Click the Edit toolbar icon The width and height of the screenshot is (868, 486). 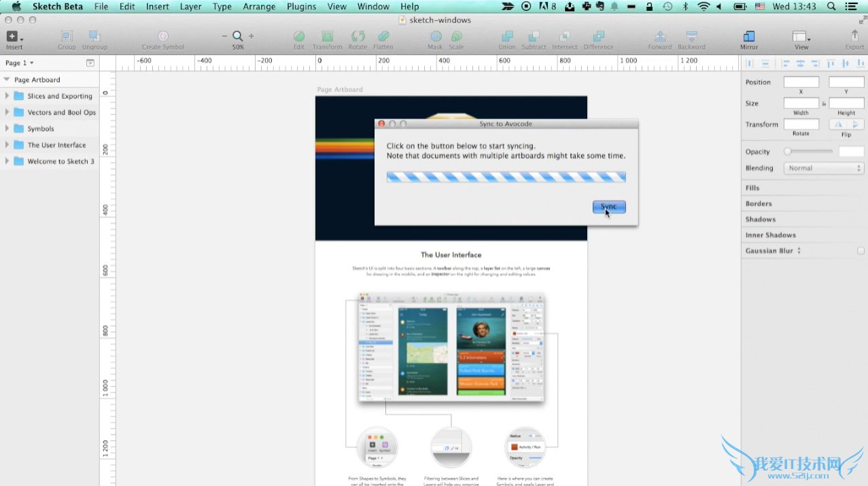point(299,36)
